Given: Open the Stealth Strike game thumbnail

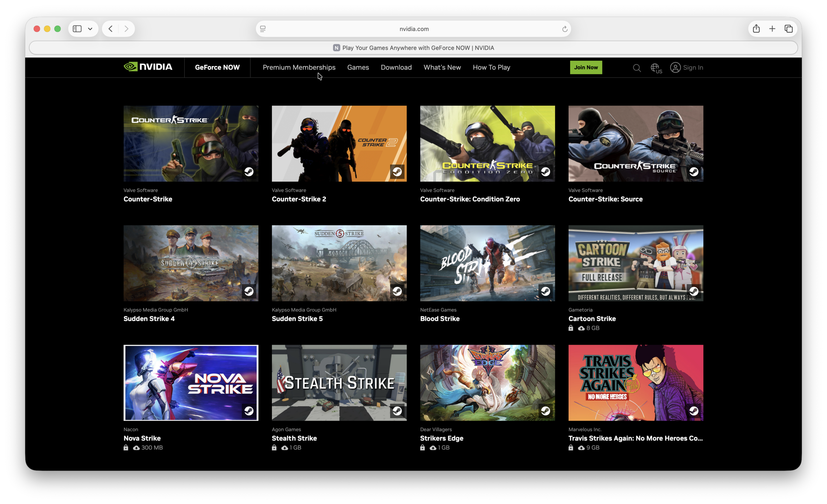Looking at the screenshot, I should coord(339,383).
